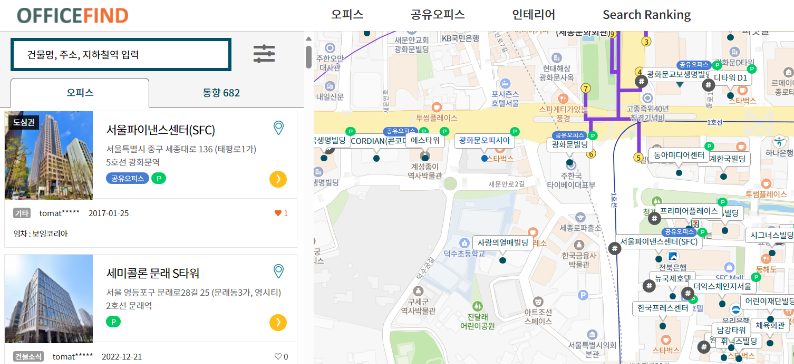The width and height of the screenshot is (794, 364).
Task: Select the 한국프레스센터 map label
Action: click(x=663, y=308)
